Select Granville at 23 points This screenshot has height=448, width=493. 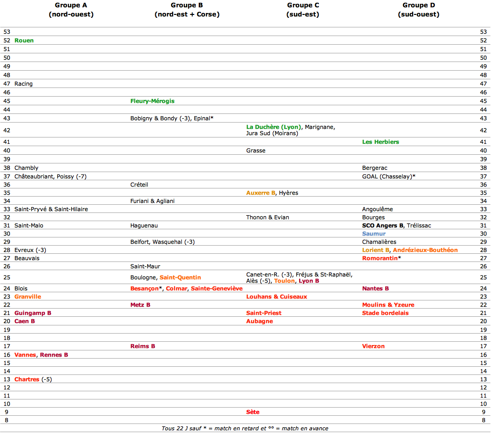pos(28,297)
